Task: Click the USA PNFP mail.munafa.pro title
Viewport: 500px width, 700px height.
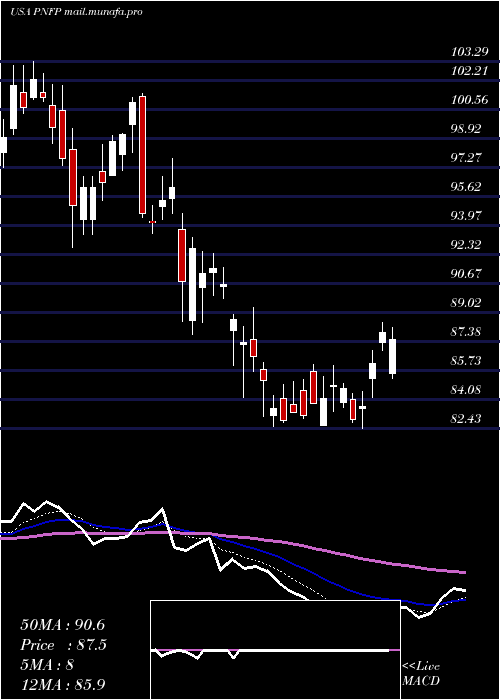Action: (77, 12)
